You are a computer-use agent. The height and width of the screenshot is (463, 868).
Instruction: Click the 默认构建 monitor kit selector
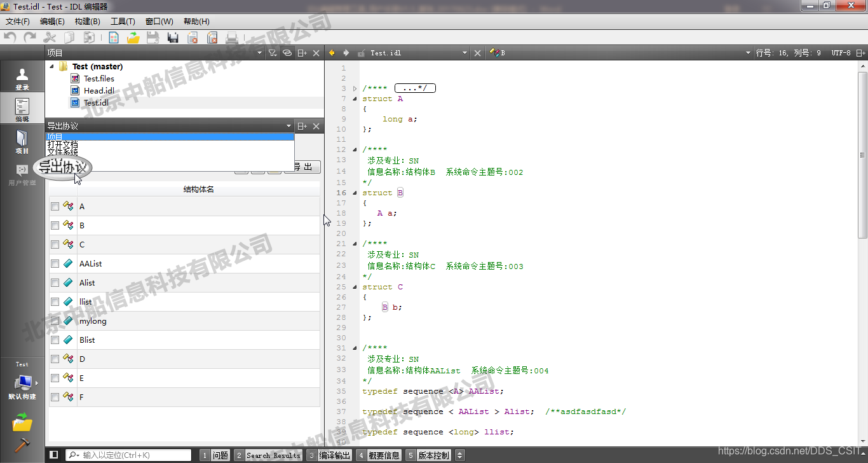pyautogui.click(x=22, y=385)
